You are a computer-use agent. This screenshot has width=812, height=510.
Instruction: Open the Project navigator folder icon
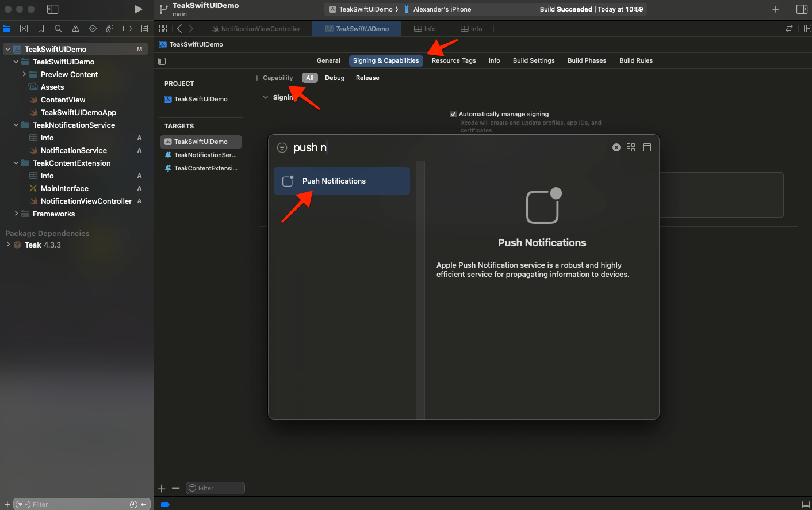click(x=7, y=28)
